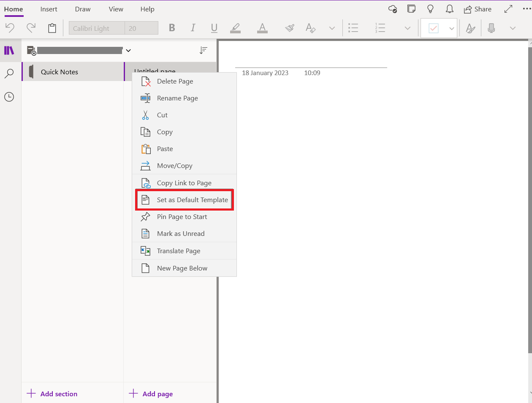Click the Share button
This screenshot has width=532, height=403.
click(x=478, y=9)
